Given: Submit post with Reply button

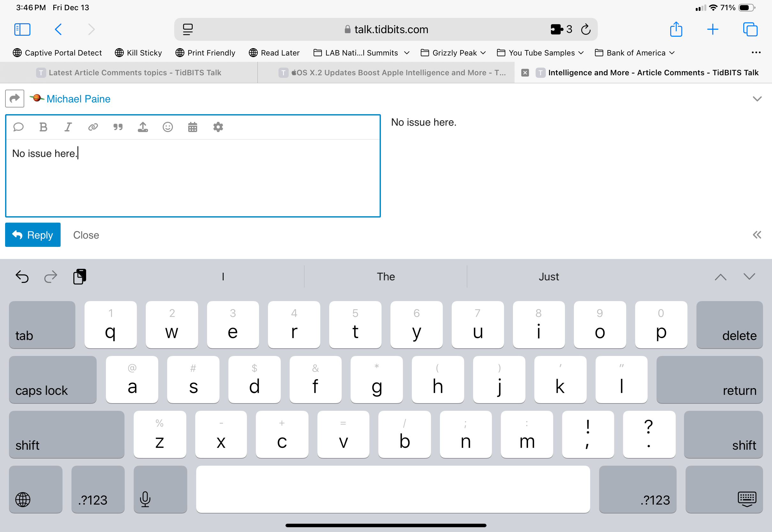Looking at the screenshot, I should pyautogui.click(x=33, y=235).
